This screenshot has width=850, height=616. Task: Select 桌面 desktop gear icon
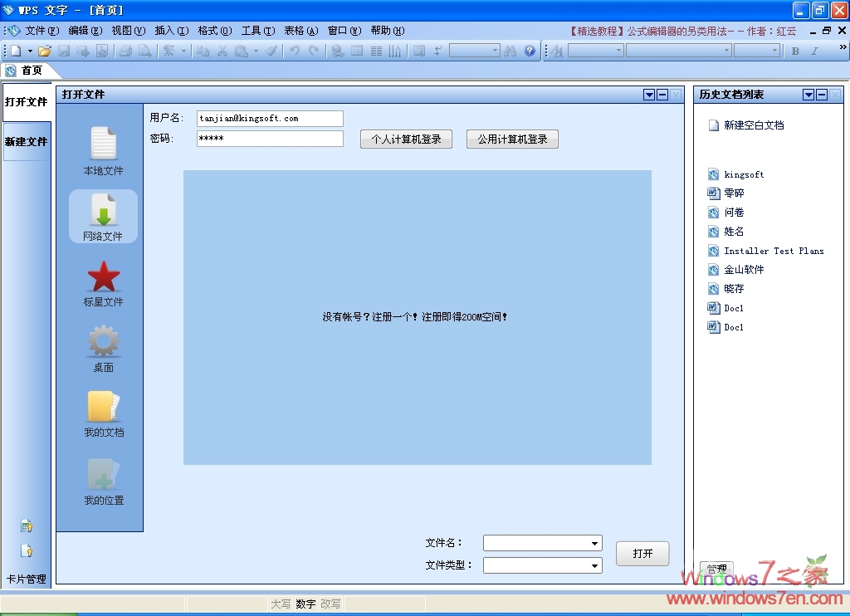pyautogui.click(x=103, y=350)
